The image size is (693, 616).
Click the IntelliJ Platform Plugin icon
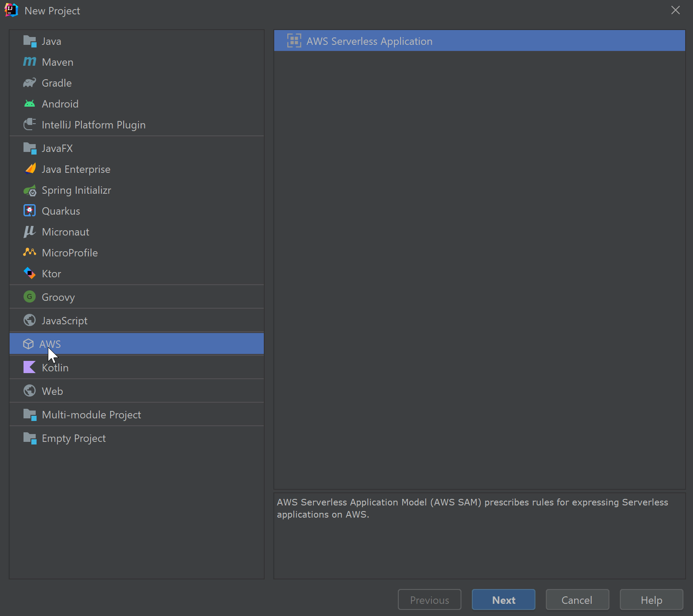pos(30,125)
